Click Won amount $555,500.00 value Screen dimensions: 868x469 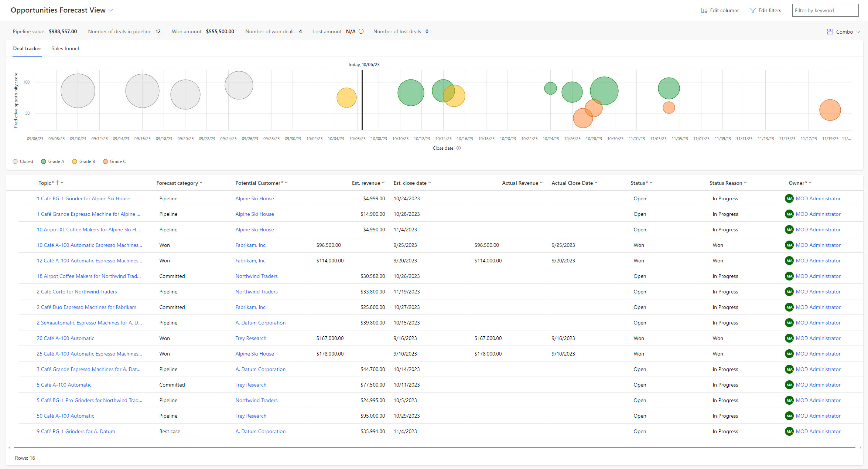(x=220, y=31)
